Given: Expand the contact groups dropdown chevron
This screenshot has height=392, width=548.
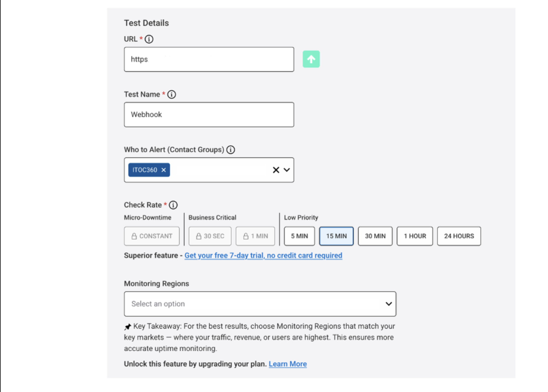Looking at the screenshot, I should click(287, 170).
